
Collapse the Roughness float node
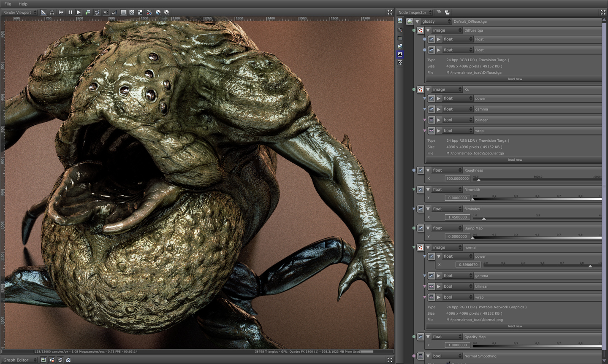pyautogui.click(x=428, y=170)
